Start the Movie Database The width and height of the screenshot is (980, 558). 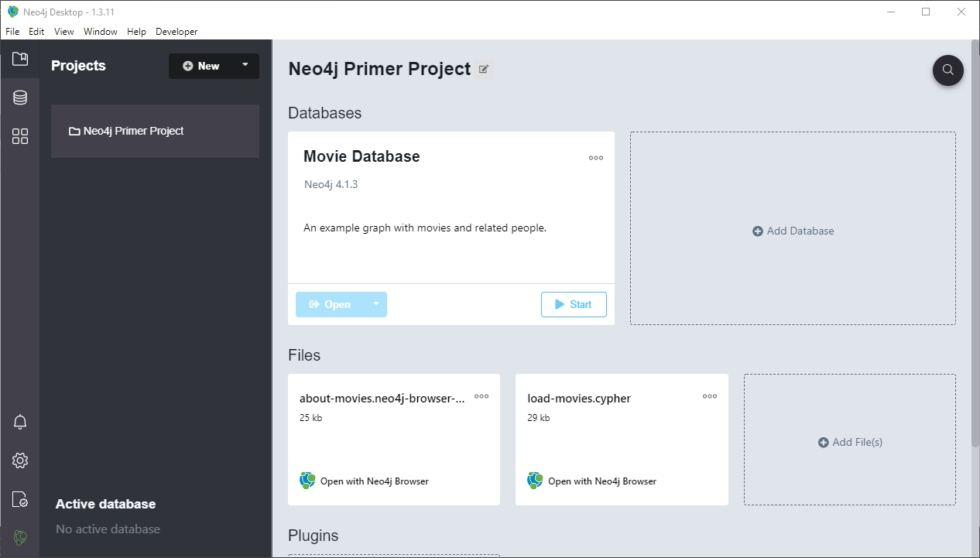[x=574, y=304]
